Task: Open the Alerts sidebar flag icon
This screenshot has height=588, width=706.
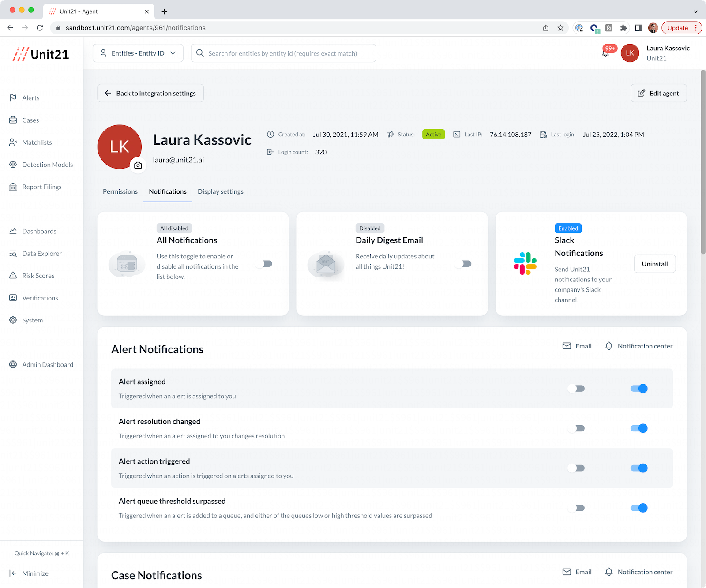Action: [x=13, y=97]
